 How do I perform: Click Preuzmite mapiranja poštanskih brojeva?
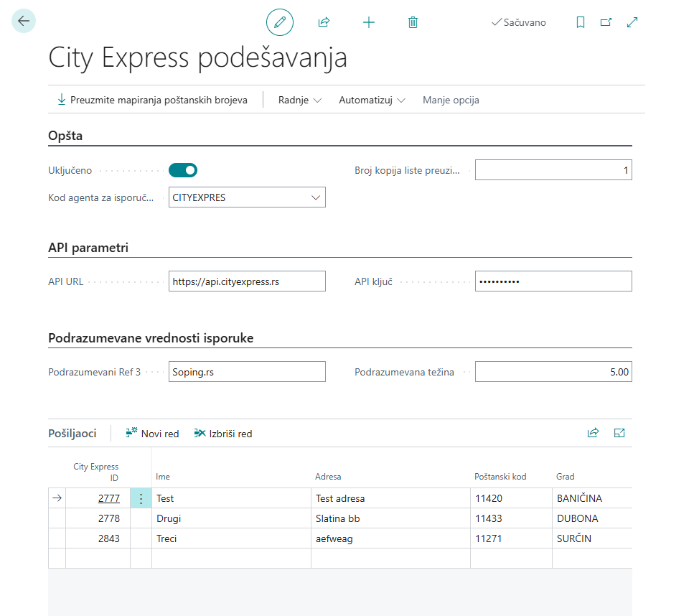(x=152, y=100)
